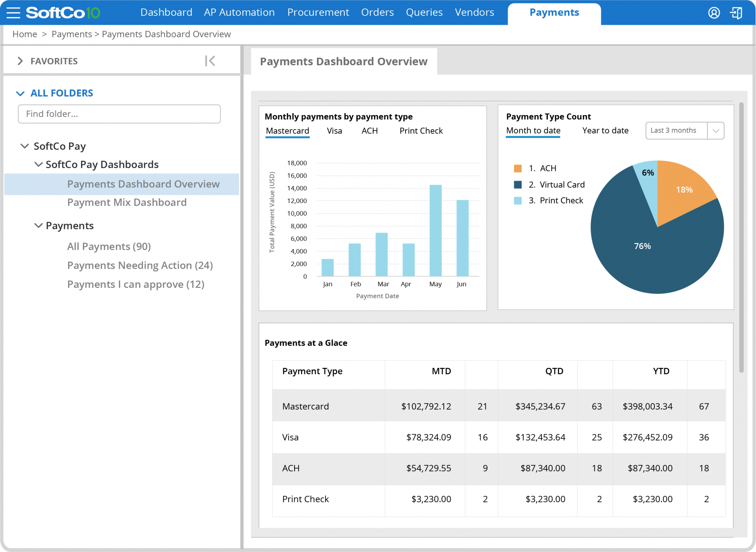Open the Payment Mix Dashboard

[x=127, y=202]
